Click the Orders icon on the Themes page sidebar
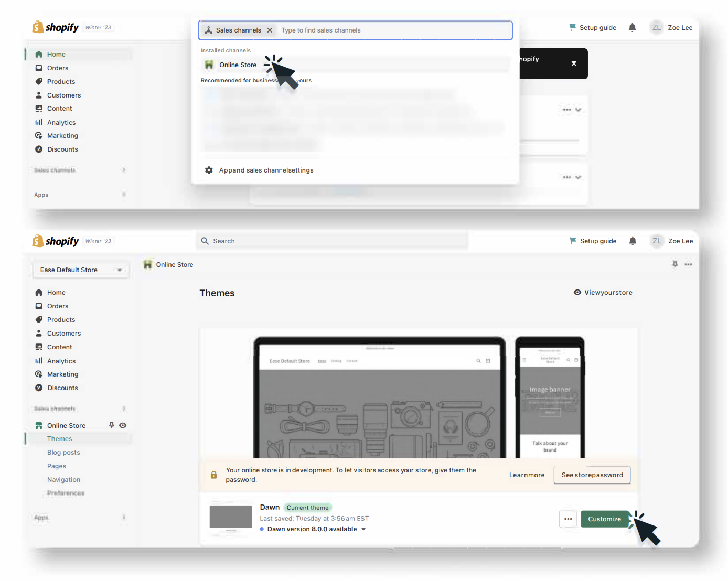Screen dimensions: 728x580 pos(39,306)
